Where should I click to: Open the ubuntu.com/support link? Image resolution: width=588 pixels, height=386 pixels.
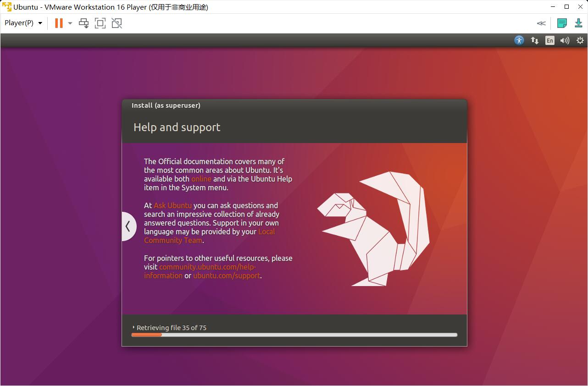pos(227,276)
